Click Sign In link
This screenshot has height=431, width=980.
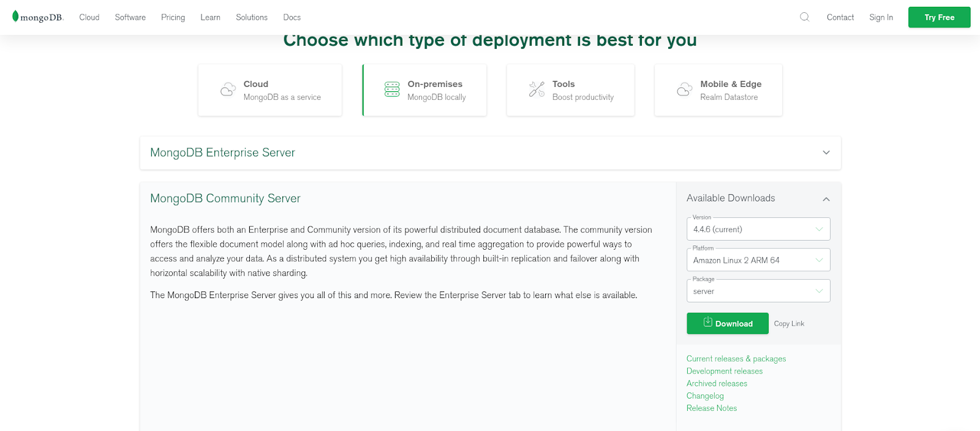(x=881, y=17)
